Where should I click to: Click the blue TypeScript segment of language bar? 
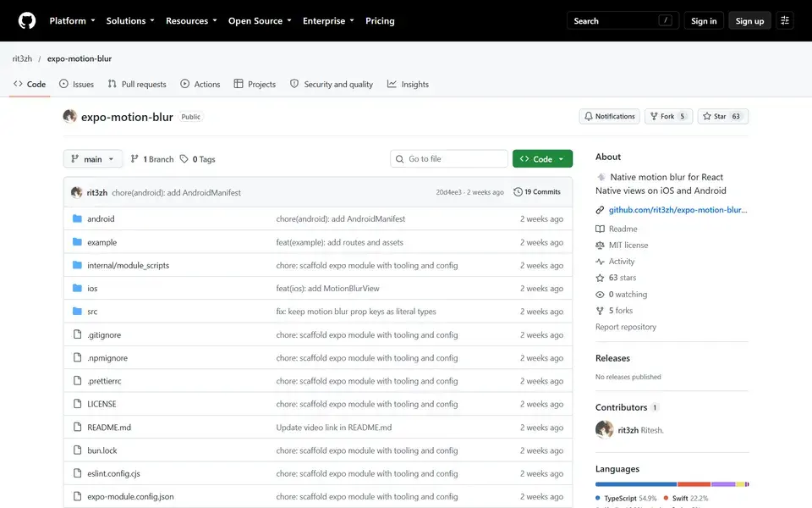pos(636,484)
